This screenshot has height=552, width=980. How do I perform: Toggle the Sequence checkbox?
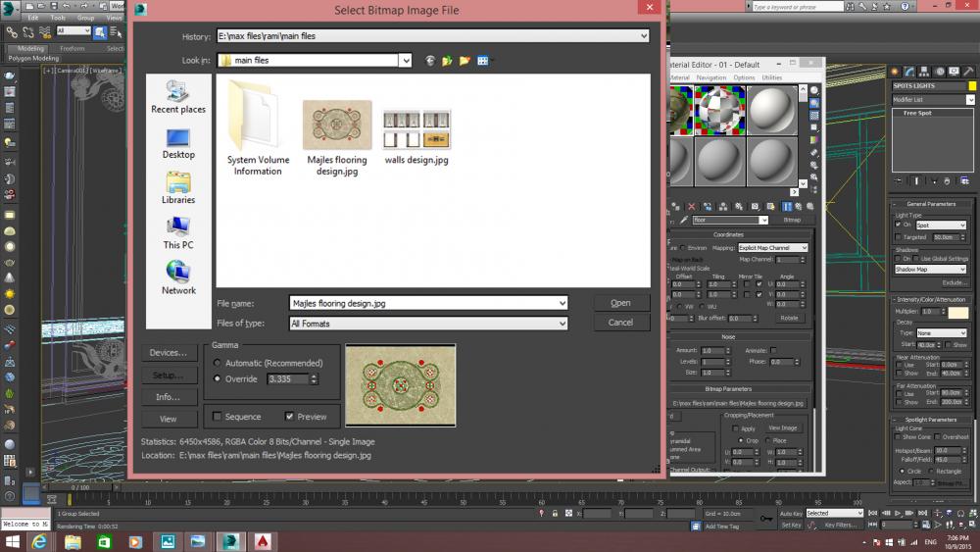point(218,417)
